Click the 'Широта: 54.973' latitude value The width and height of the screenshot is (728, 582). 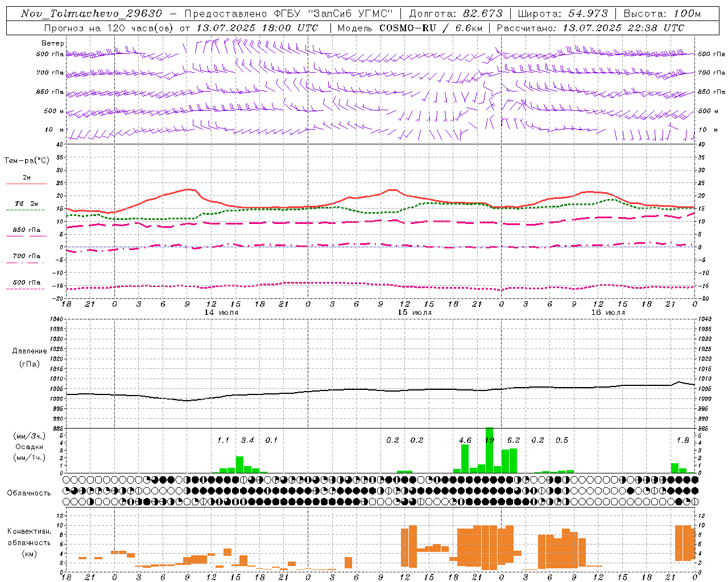click(563, 14)
